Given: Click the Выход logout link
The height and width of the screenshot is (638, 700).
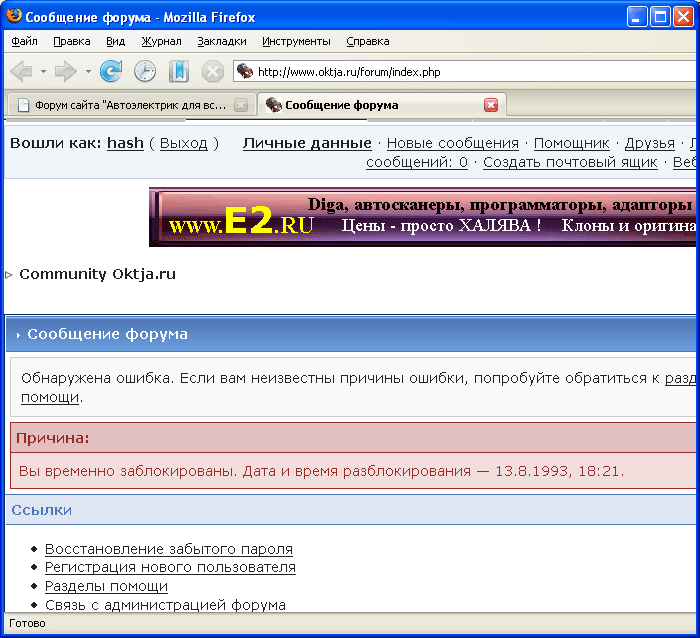Looking at the screenshot, I should click(183, 143).
